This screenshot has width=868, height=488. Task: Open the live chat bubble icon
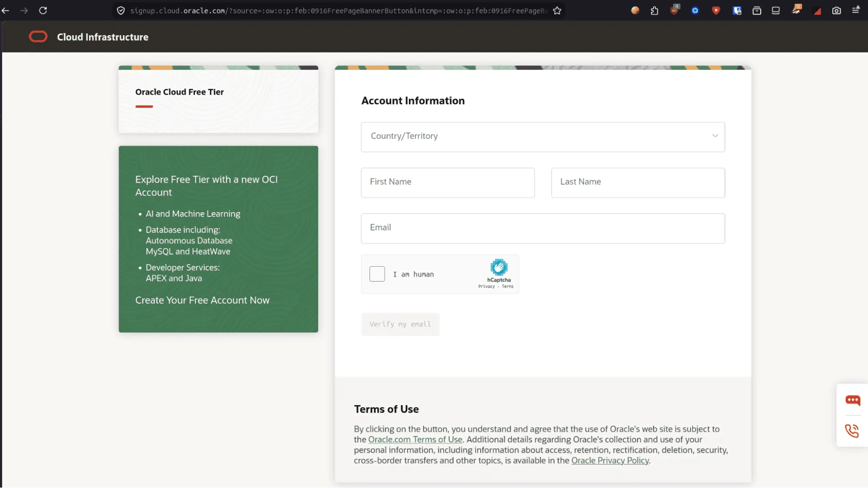(852, 400)
